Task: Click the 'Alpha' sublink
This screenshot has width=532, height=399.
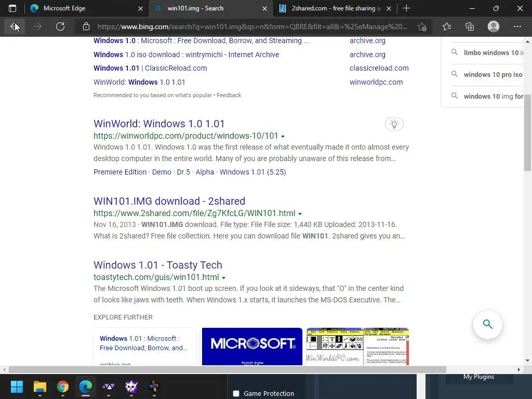Action: click(205, 172)
